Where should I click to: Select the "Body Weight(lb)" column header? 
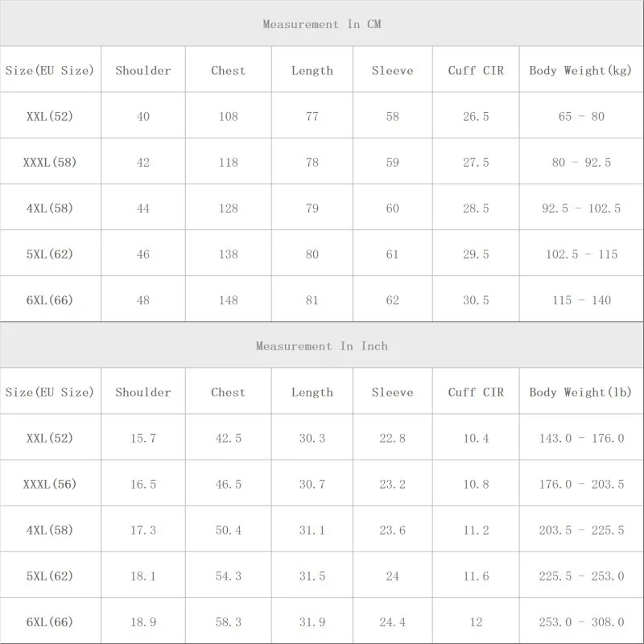[x=581, y=392]
